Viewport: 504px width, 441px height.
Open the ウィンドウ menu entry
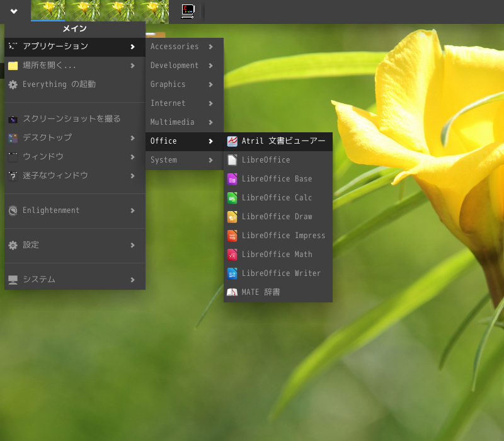[75, 157]
